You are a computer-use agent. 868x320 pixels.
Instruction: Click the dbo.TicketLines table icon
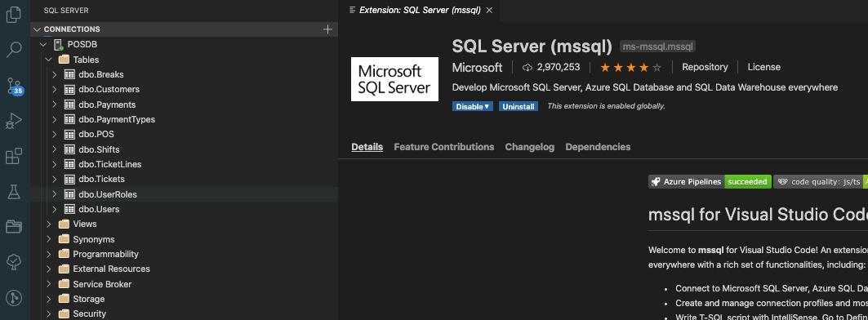click(x=69, y=164)
